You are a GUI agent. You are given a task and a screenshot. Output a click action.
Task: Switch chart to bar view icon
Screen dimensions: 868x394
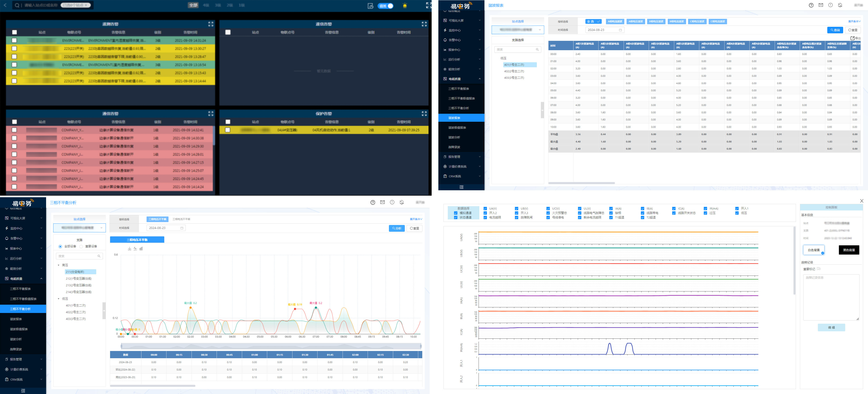tap(141, 249)
